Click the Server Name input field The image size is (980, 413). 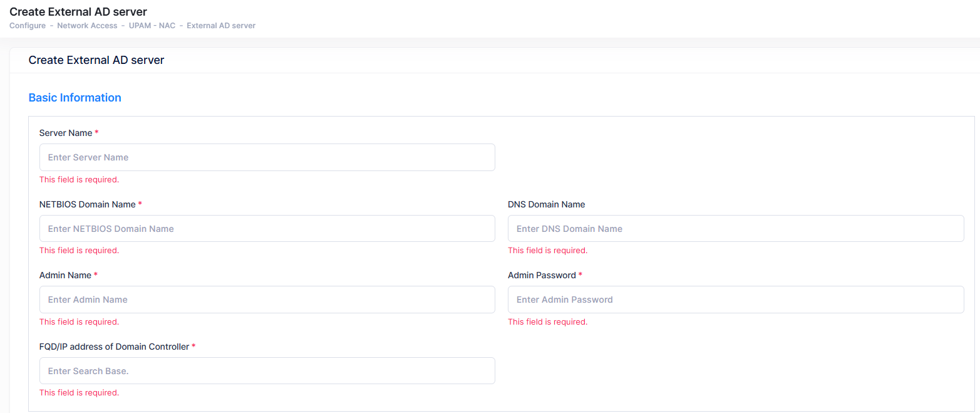[267, 157]
